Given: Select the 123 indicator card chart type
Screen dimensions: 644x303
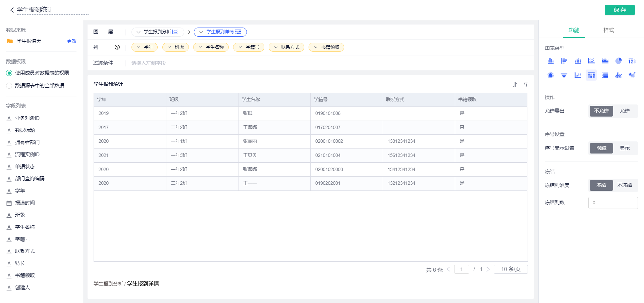Looking at the screenshot, I should pyautogui.click(x=632, y=61).
